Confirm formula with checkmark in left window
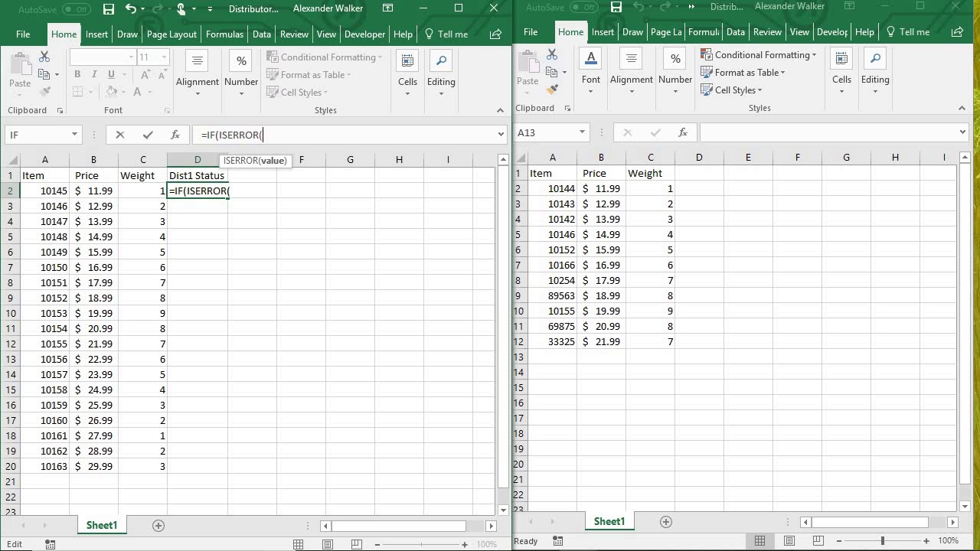Screen dimensions: 980x551 [x=147, y=135]
